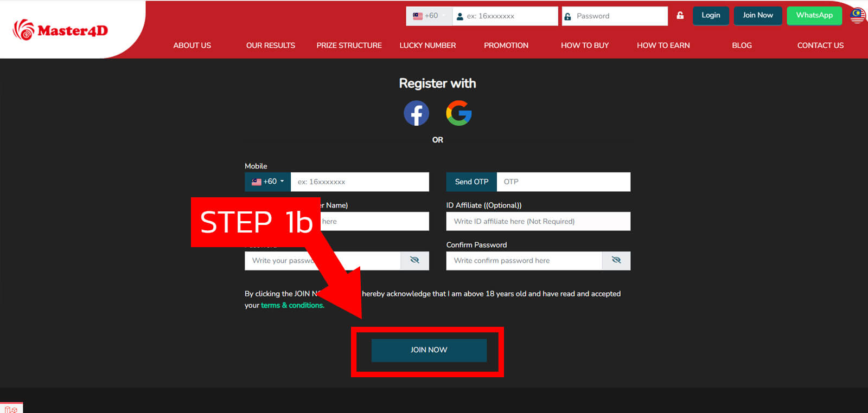Click the small icon at the bottom-left corner
This screenshot has width=868, height=413.
tap(11, 409)
